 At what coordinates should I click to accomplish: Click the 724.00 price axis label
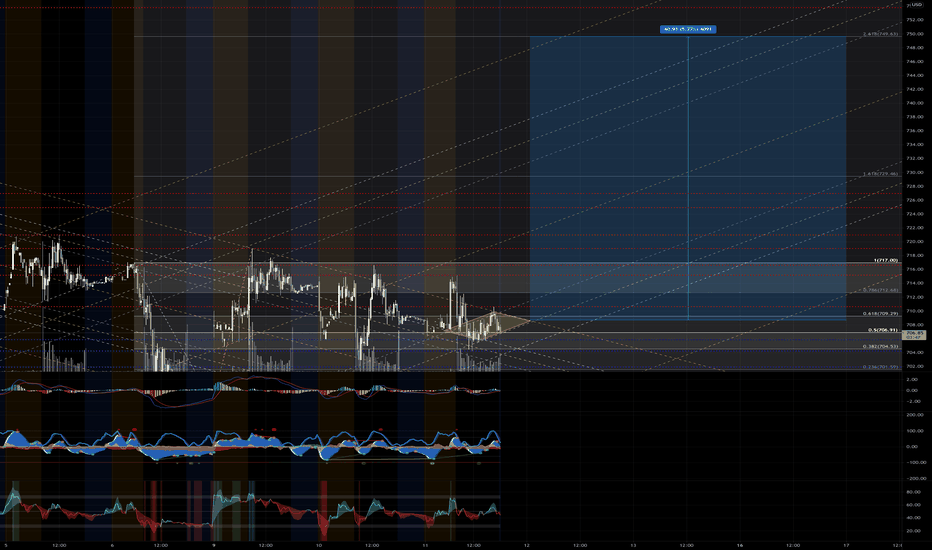point(914,214)
